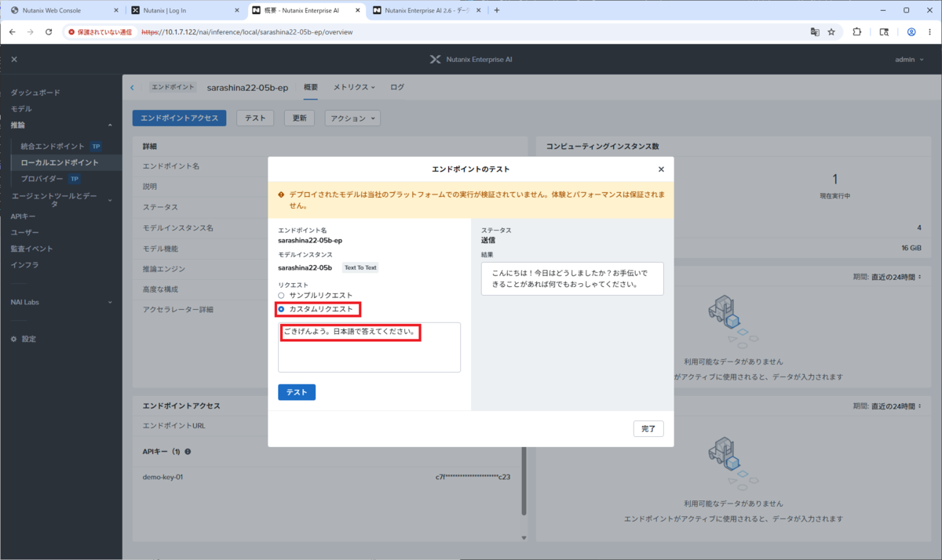The height and width of the screenshot is (560, 942).
Task: Click browser forward arrow
Action: [x=30, y=32]
